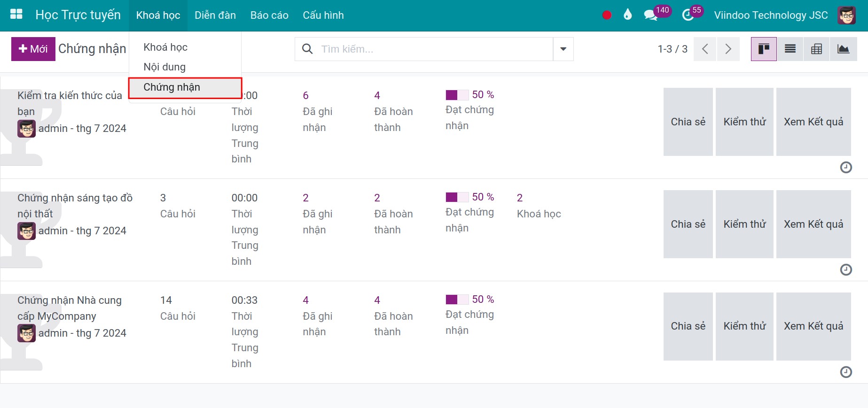868x408 pixels.
Task: Open activity clock for Chứng nhận sáng tạo
Action: pos(846,269)
